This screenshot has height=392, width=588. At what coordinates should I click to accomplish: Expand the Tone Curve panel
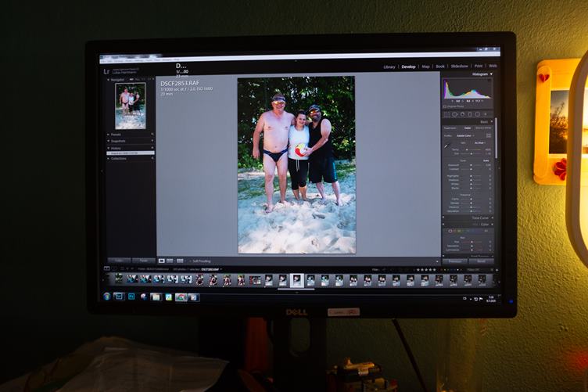[x=492, y=218]
